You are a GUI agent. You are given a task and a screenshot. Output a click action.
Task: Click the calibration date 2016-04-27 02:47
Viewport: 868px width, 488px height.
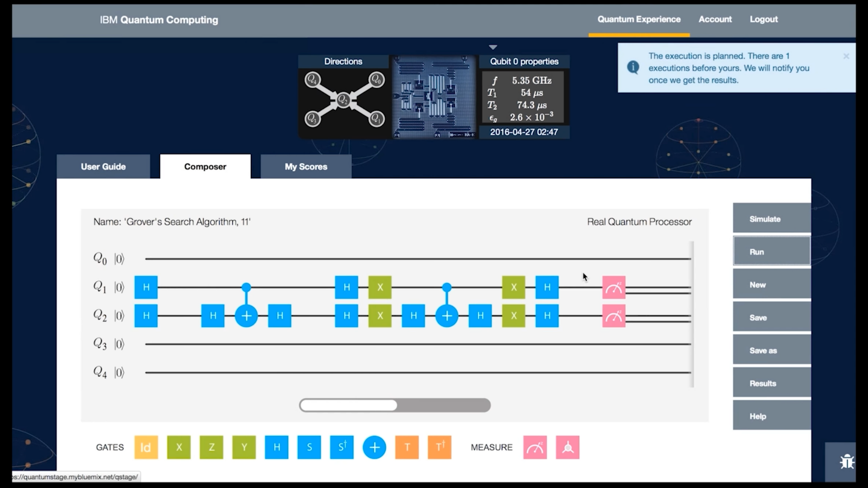pyautogui.click(x=524, y=132)
